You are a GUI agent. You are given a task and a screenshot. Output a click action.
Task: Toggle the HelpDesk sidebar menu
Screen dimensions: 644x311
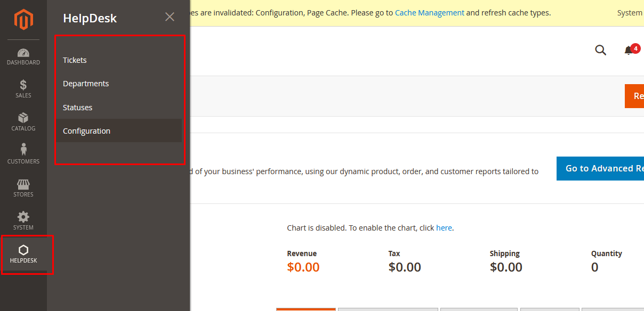(x=23, y=254)
